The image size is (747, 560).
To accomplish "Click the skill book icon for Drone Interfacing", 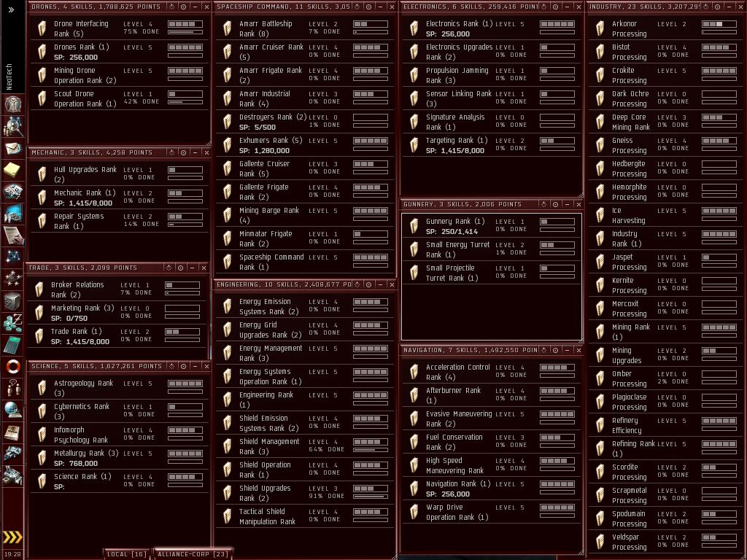I will [x=42, y=28].
